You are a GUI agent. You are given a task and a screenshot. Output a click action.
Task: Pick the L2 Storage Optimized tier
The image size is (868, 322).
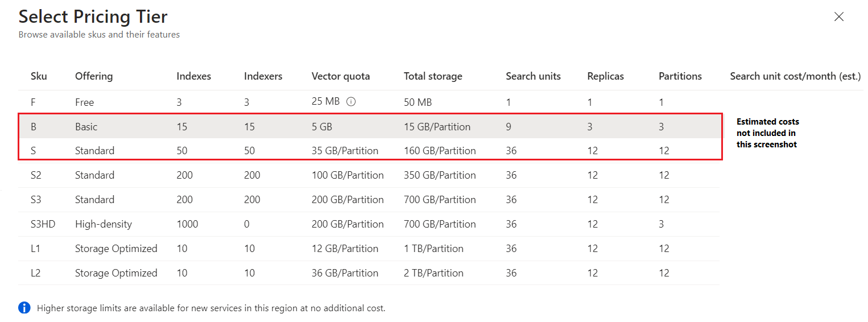116,273
